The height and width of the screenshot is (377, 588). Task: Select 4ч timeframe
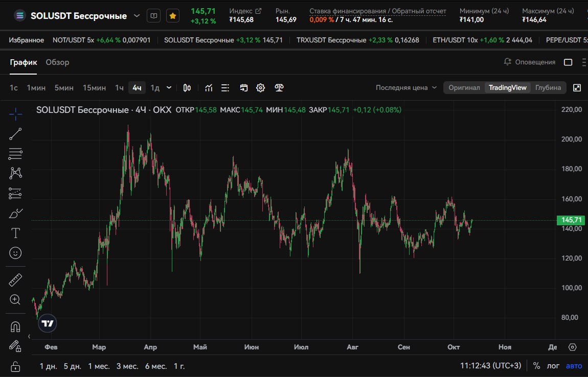pos(137,88)
